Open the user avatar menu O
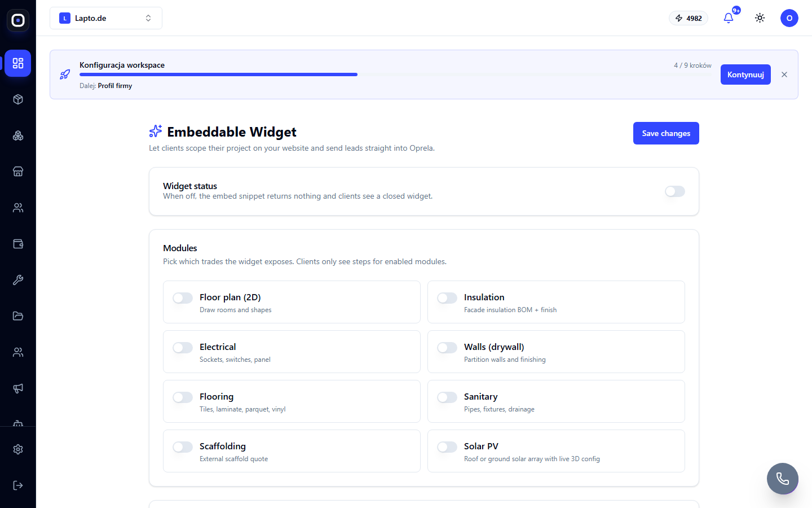 pyautogui.click(x=789, y=18)
